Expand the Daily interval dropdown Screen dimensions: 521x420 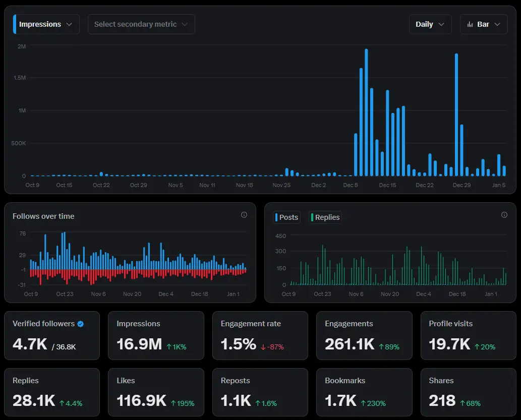coord(430,24)
